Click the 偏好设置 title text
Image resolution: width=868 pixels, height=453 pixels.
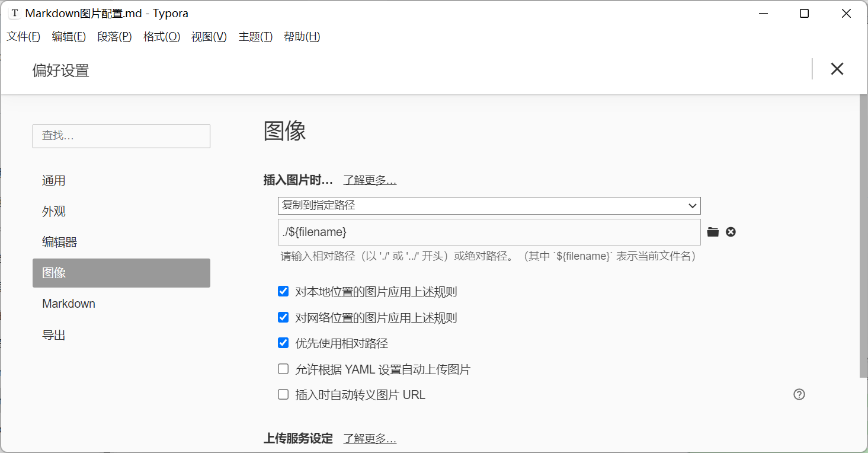60,71
